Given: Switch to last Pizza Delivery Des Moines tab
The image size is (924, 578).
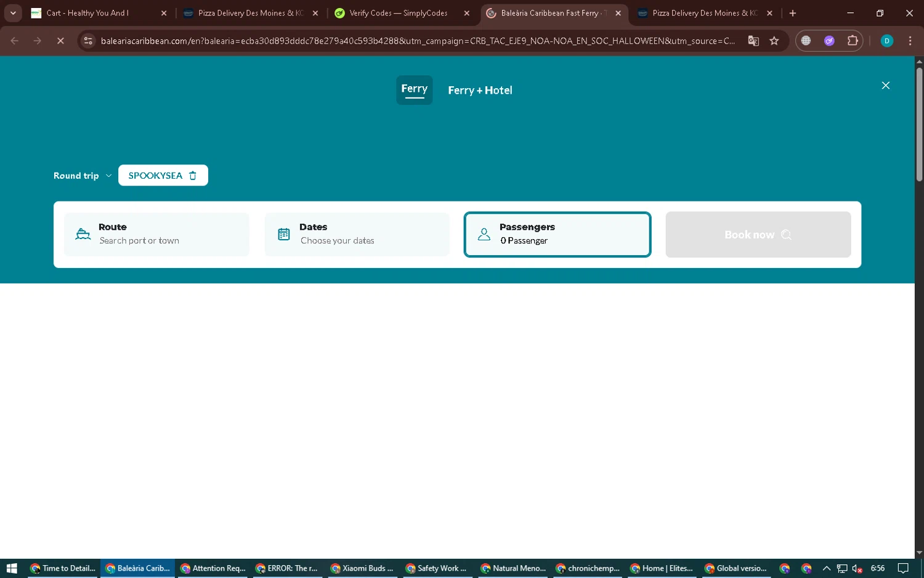Looking at the screenshot, I should click(705, 13).
